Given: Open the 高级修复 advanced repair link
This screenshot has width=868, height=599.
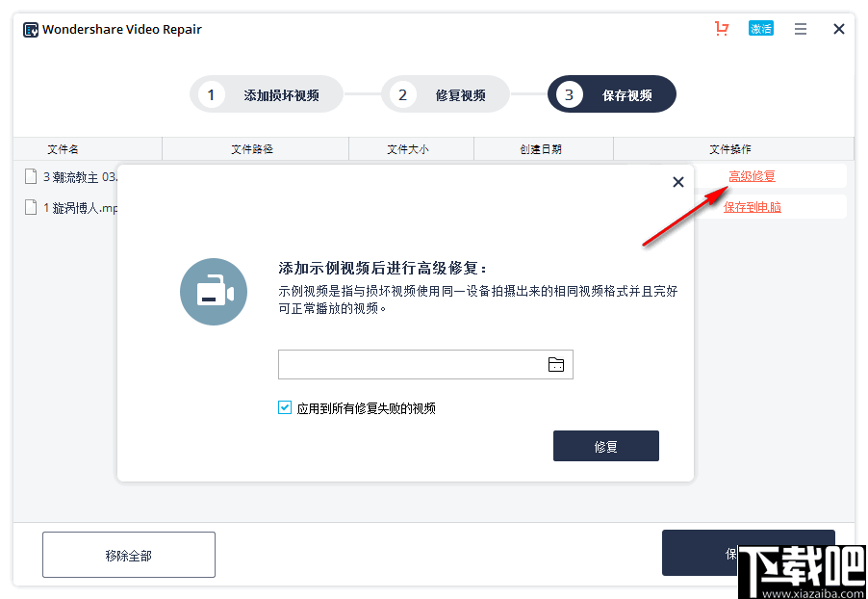Looking at the screenshot, I should pyautogui.click(x=751, y=175).
